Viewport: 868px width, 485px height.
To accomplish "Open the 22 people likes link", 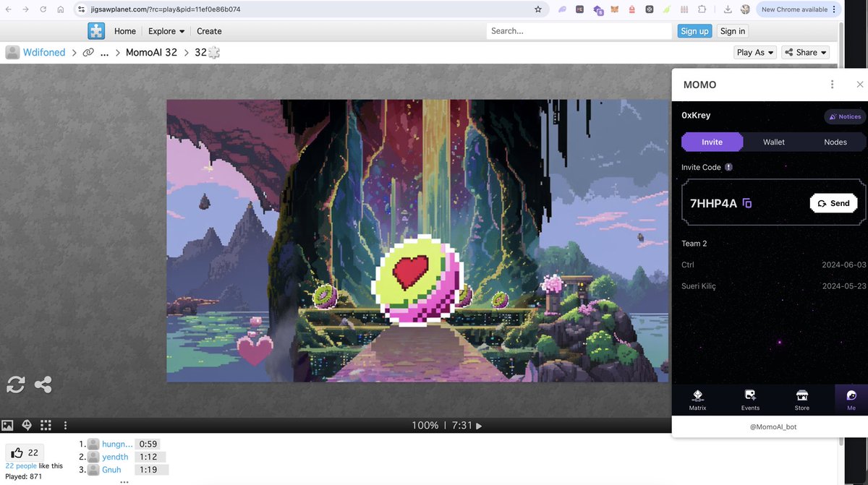I will coord(21,466).
